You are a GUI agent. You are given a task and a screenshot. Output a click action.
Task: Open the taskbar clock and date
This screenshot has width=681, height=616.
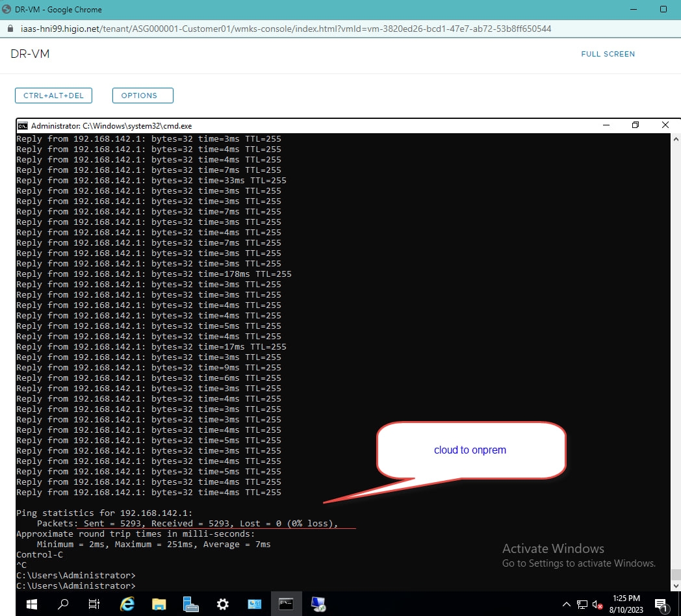[x=626, y=604]
